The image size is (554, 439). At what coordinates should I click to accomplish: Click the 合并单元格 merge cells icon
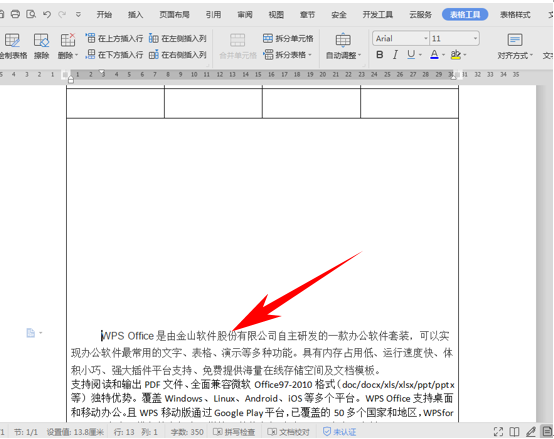click(x=238, y=46)
